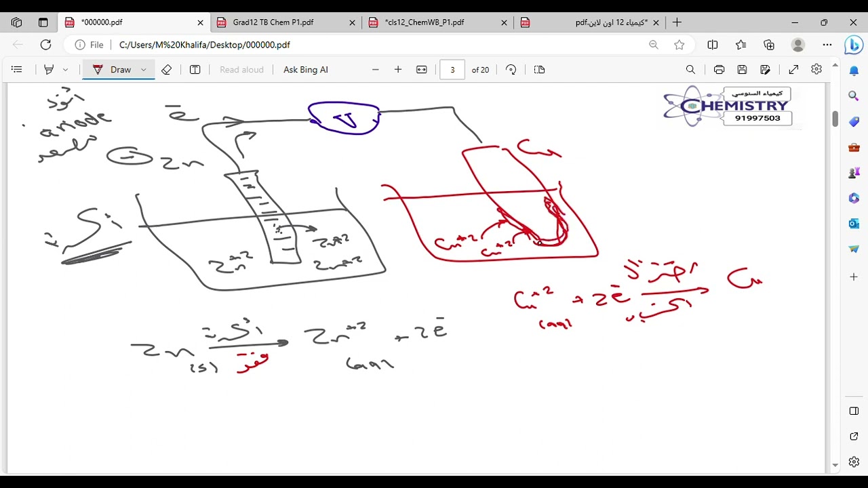Open sidebar Tools briefcase icon
Screen dimensions: 868x488
coord(854,147)
